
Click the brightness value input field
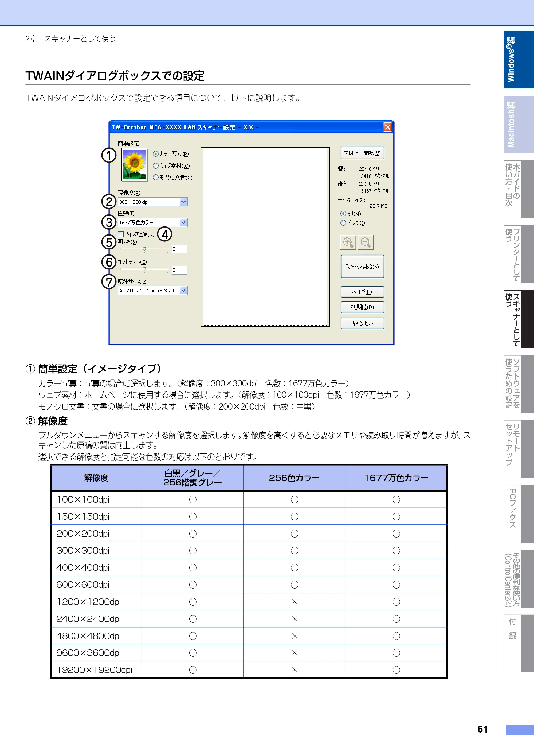click(x=179, y=249)
